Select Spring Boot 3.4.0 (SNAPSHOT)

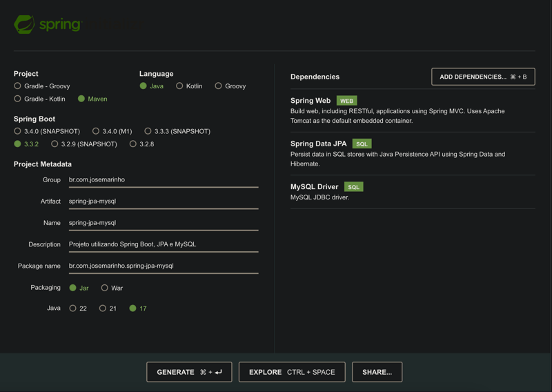pos(47,131)
